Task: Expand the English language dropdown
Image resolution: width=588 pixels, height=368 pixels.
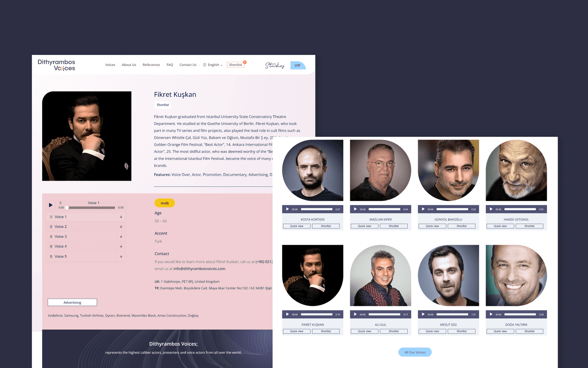Action: point(215,65)
